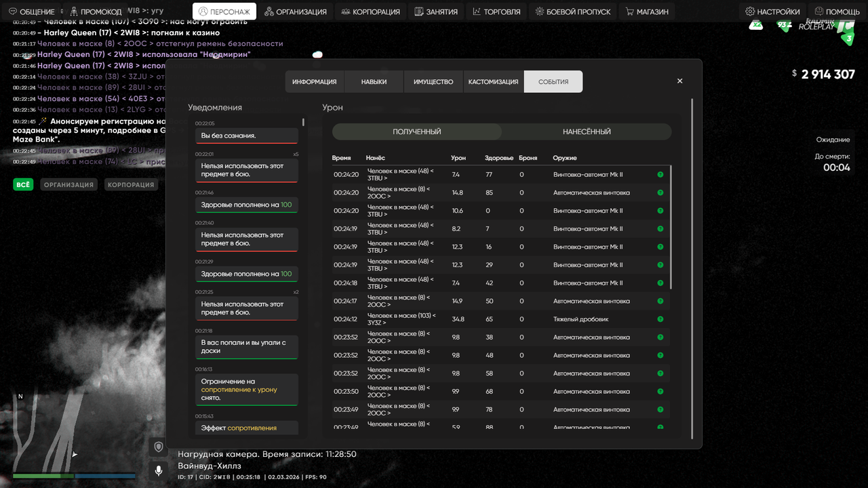Open the Общение chat menu

point(32,12)
